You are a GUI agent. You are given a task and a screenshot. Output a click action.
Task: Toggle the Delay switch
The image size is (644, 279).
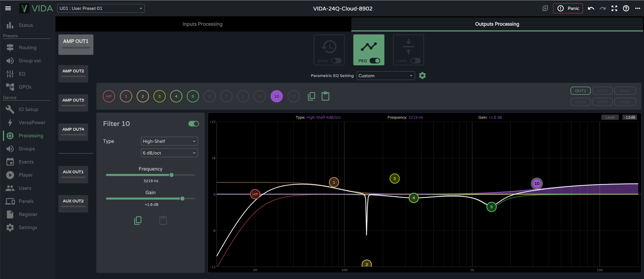pos(336,61)
